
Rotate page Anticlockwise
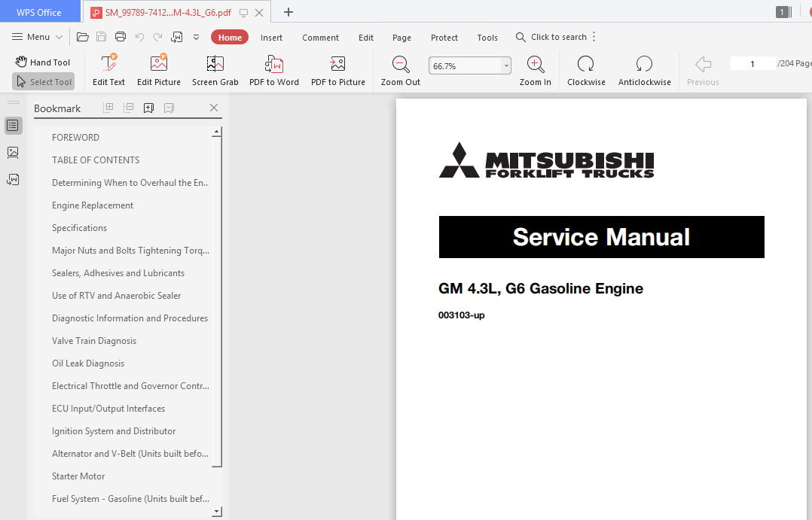tap(644, 70)
